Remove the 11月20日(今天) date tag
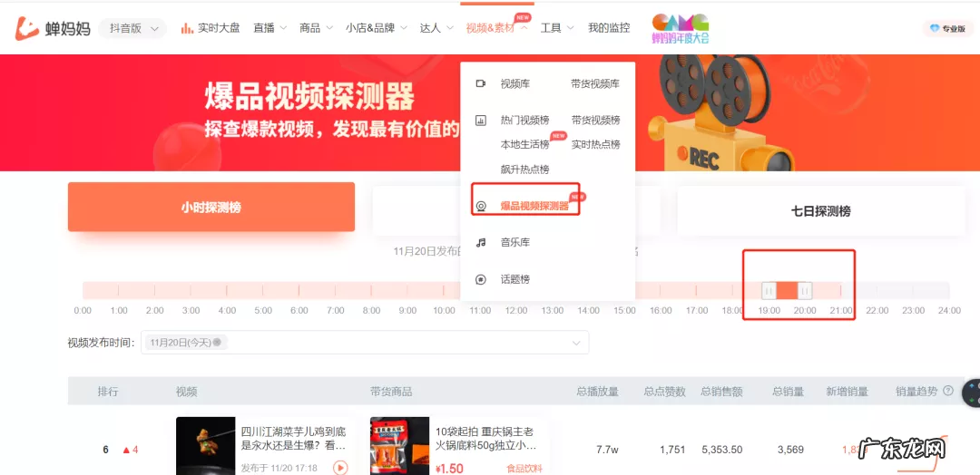The image size is (980, 475). [217, 342]
